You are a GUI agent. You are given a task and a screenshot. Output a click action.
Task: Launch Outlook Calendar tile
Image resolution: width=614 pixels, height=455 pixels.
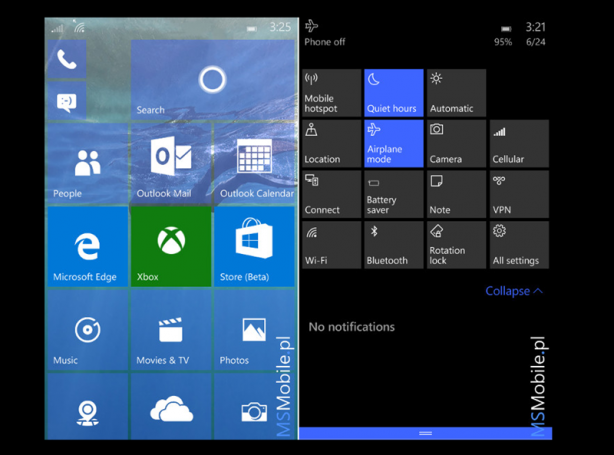[x=255, y=163]
